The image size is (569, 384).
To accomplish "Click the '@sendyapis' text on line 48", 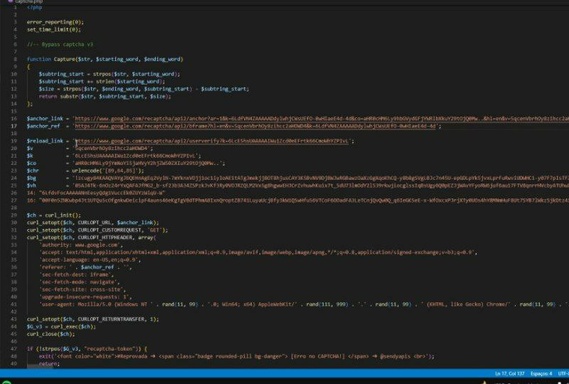I will [395, 356].
